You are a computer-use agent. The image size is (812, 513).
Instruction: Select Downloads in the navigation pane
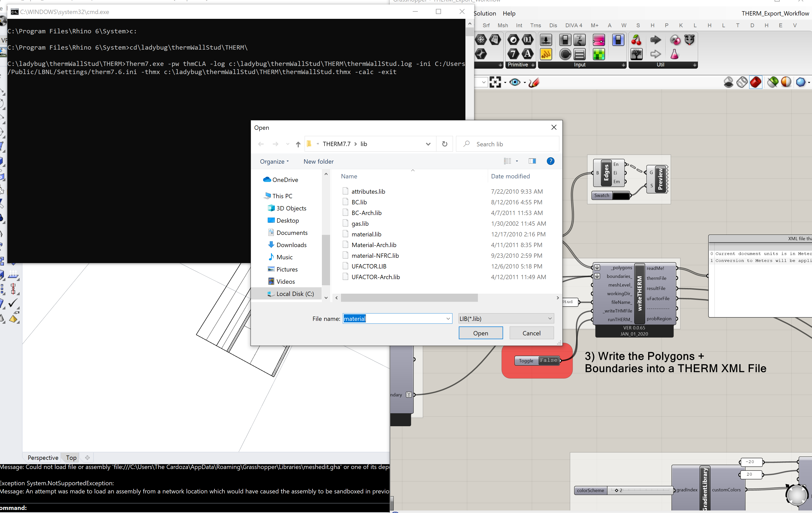pyautogui.click(x=291, y=245)
